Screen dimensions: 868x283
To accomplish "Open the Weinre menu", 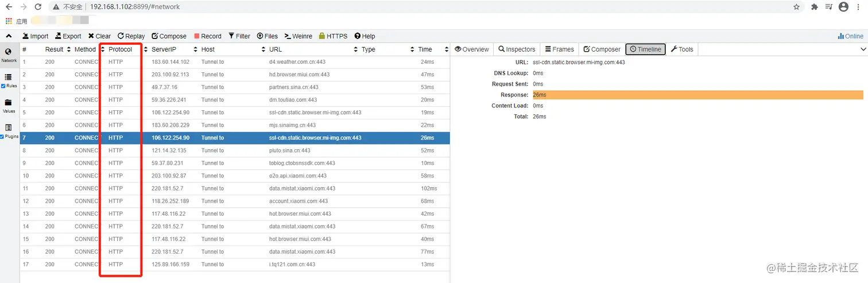I will tap(299, 36).
